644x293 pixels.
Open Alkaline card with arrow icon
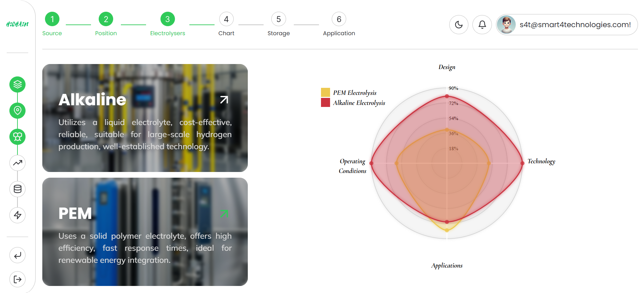[x=224, y=100]
